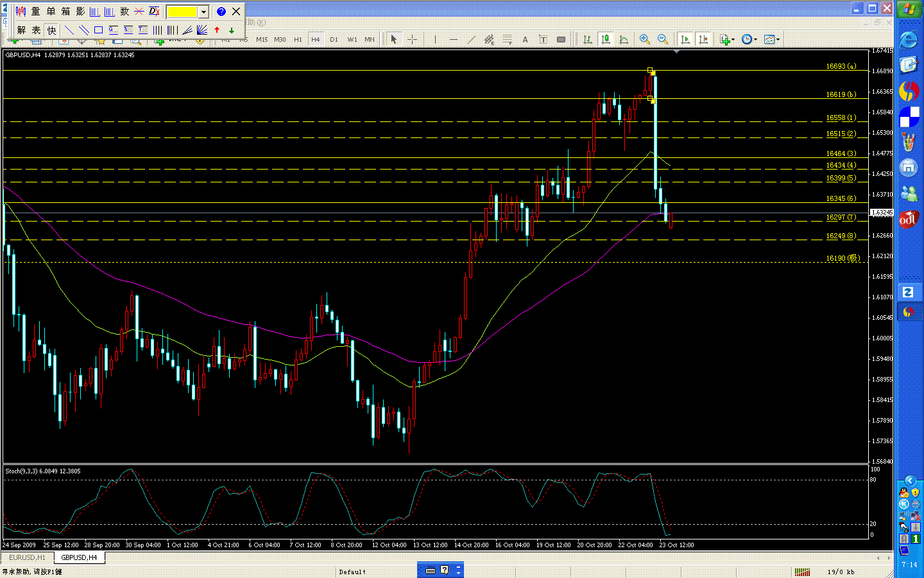924x578 pixels.
Task: Select the vertical line drawing tool
Action: pos(435,40)
